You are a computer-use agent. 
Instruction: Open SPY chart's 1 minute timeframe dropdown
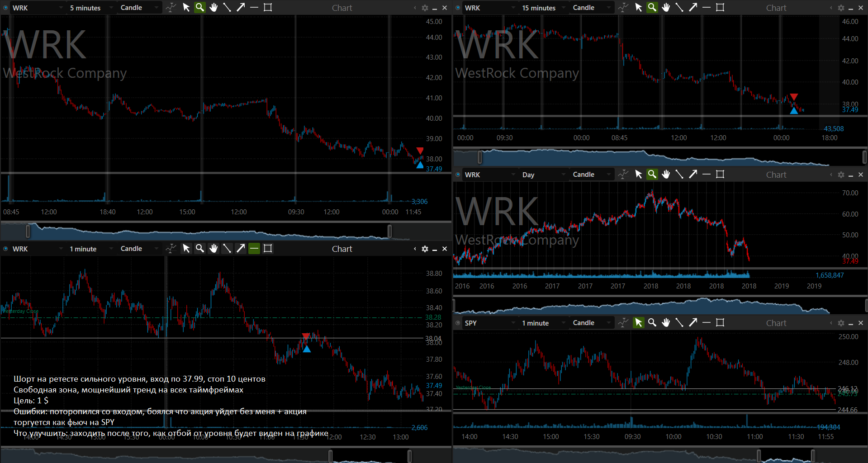[x=543, y=323]
